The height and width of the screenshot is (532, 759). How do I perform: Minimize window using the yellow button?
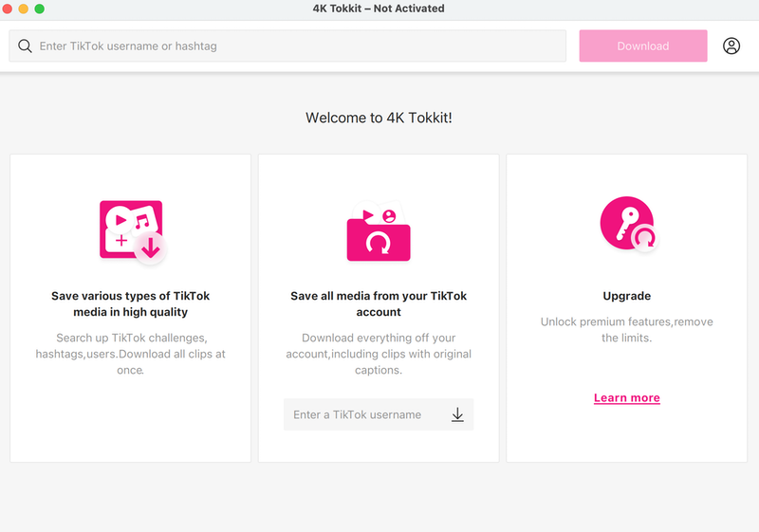pos(23,9)
